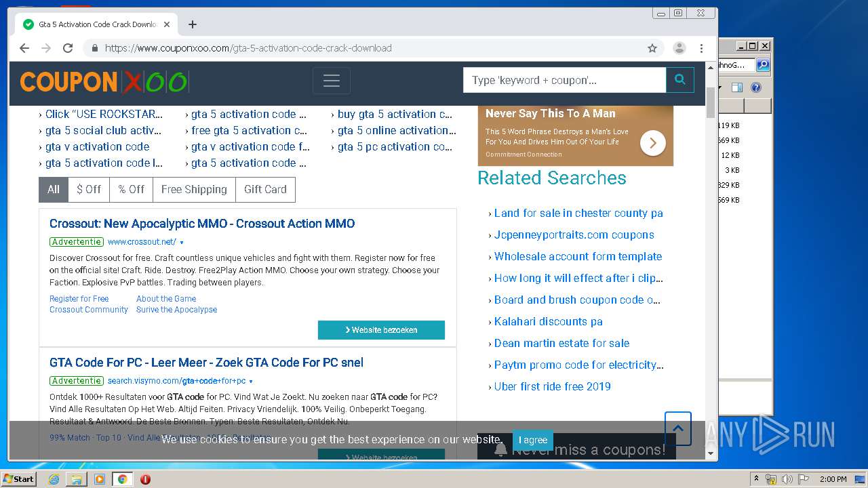This screenshot has height=488, width=868.
Task: Reload the Couponxoo page
Action: 68,48
